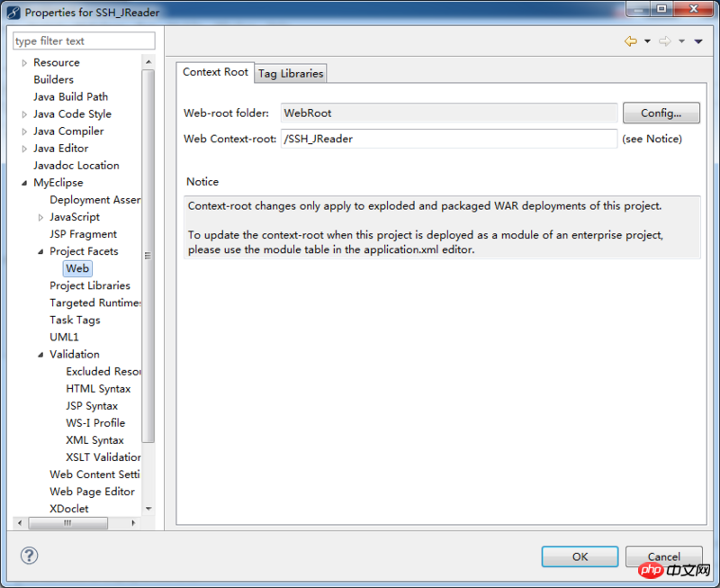Viewport: 720px width, 588px height.
Task: Click the Web-root folder field
Action: coord(448,113)
